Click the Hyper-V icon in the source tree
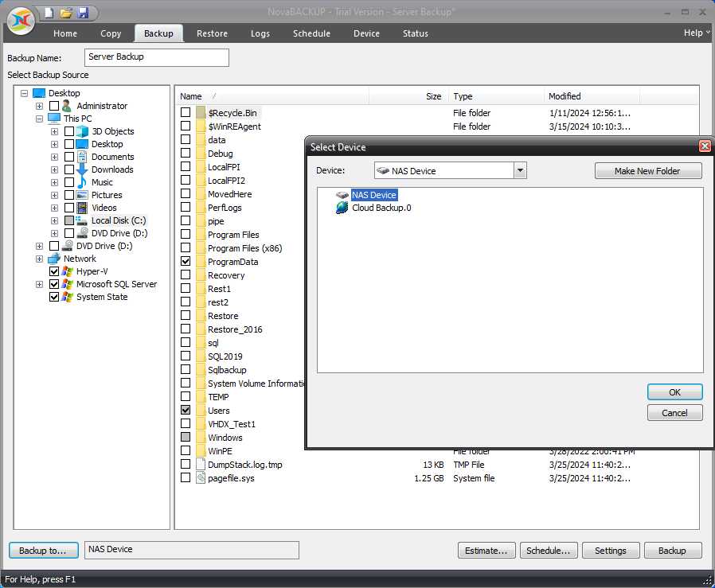The height and width of the screenshot is (588, 715). click(66, 271)
